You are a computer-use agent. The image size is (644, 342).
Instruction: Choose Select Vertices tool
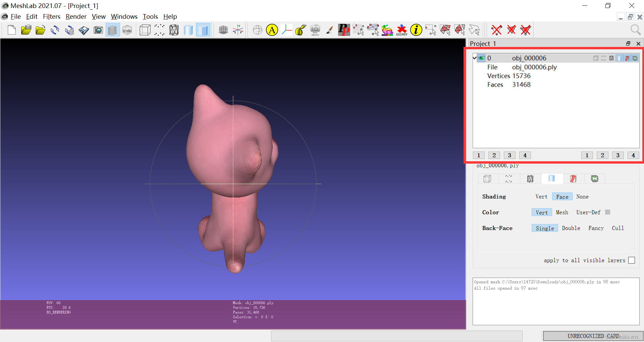[x=431, y=30]
